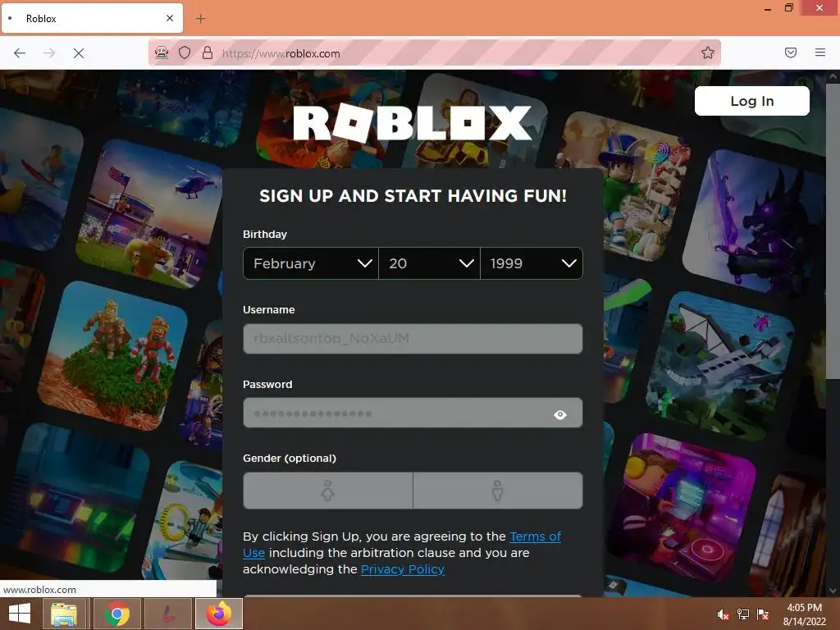Stop loading the page

point(78,53)
